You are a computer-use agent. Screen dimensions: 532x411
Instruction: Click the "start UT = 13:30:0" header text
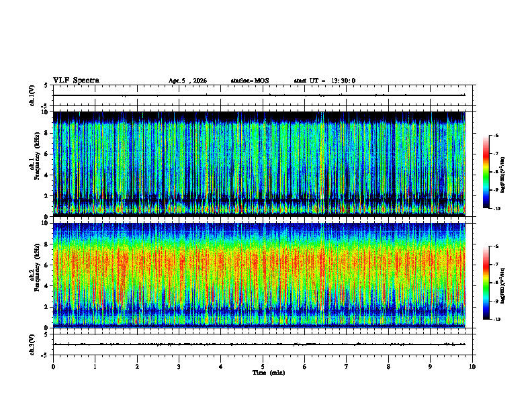click(324, 81)
